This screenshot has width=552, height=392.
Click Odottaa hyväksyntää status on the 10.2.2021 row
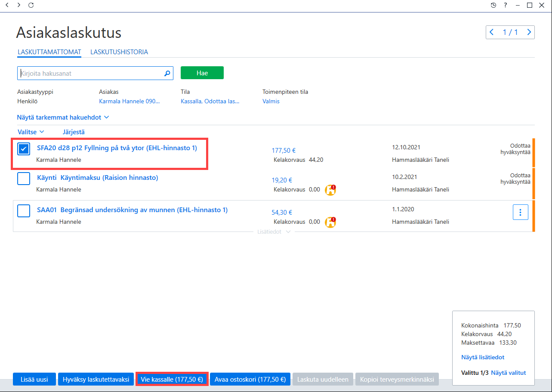[x=515, y=179]
